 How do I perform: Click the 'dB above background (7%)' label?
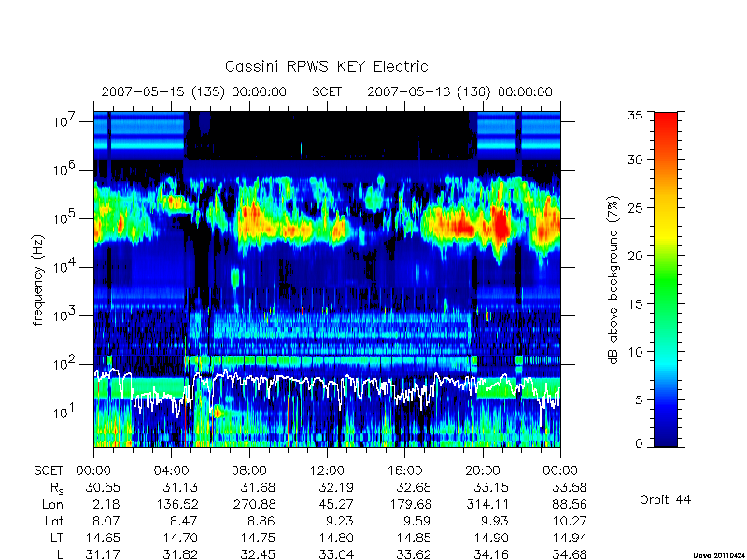613,280
